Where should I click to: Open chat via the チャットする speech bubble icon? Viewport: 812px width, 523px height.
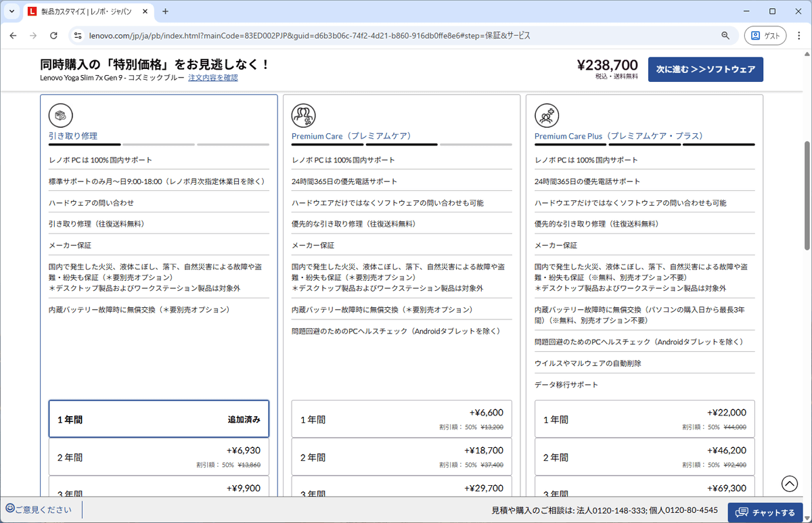tap(742, 513)
